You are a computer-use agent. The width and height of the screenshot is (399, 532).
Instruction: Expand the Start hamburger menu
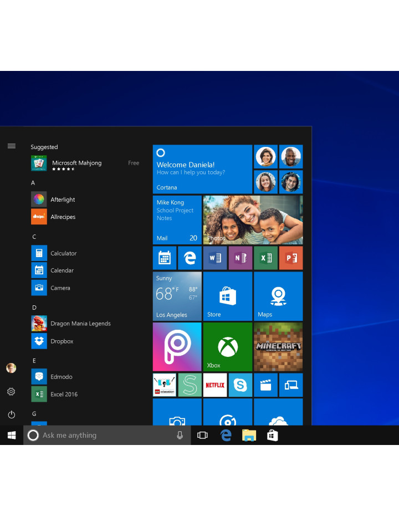point(12,146)
